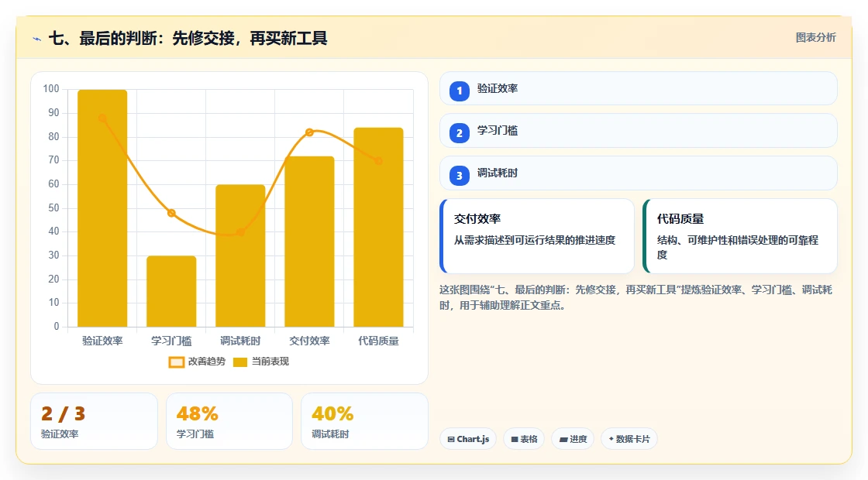
Task: Click the 学习门槛 x-axis label
Action: [x=171, y=341]
